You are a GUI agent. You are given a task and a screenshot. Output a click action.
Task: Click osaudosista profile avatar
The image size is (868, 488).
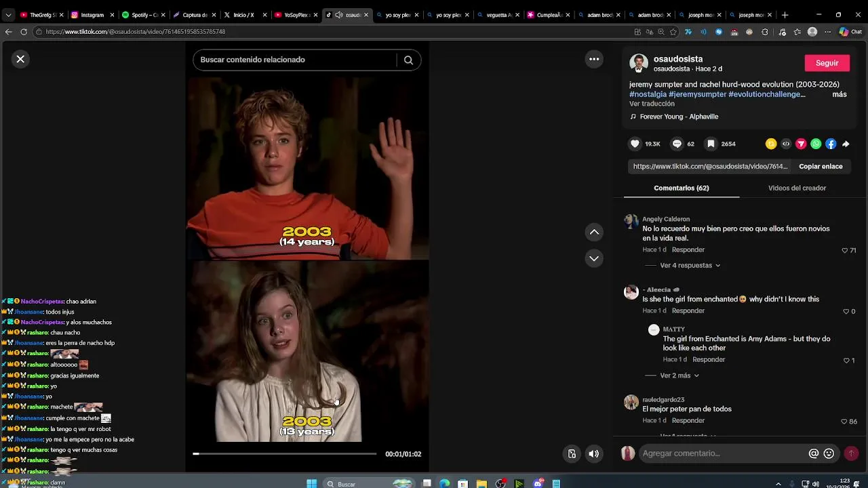639,63
